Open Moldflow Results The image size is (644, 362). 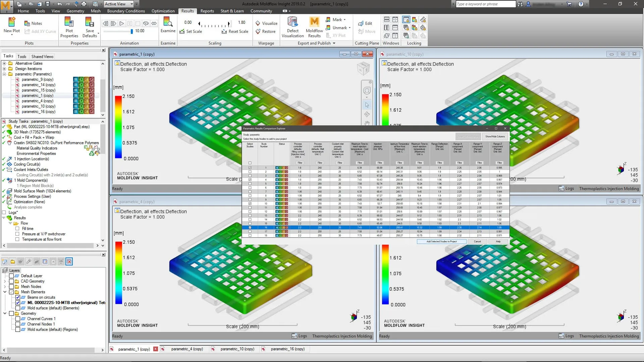pos(314,27)
